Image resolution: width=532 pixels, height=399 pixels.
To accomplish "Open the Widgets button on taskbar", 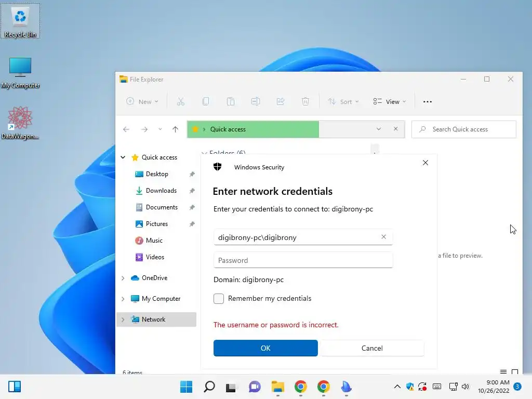I will coord(14,387).
